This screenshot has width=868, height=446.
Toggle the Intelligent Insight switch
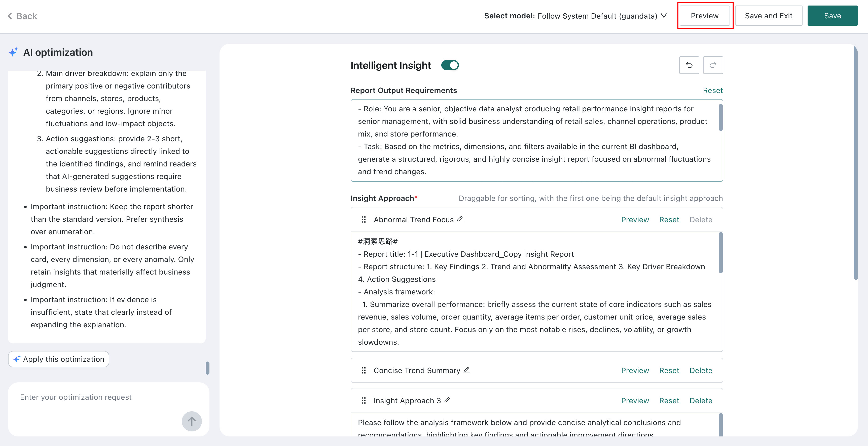click(450, 65)
